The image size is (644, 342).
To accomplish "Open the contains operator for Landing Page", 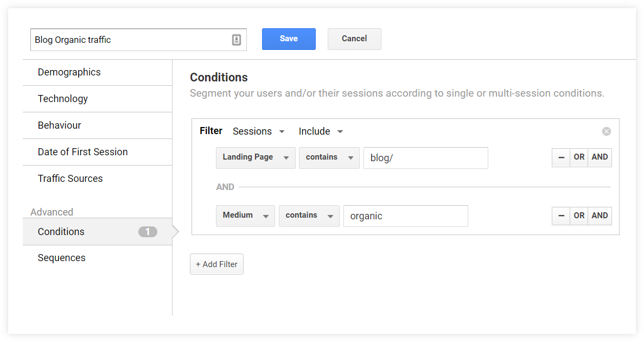I will tap(329, 157).
